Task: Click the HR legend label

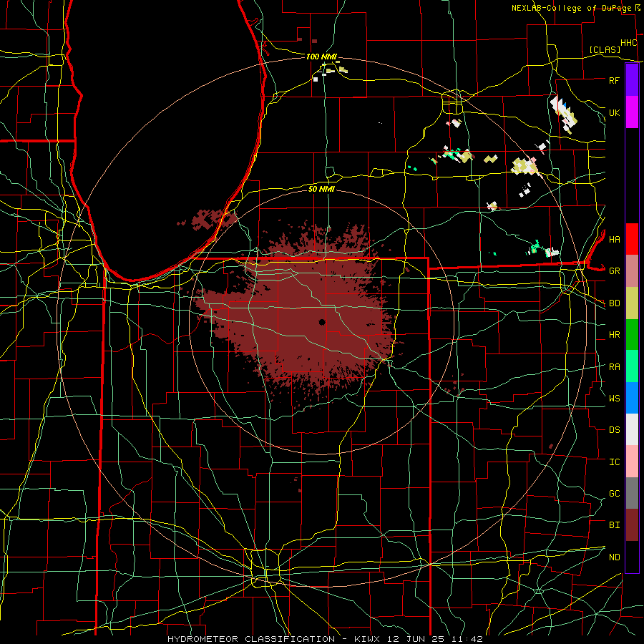Action: pyautogui.click(x=615, y=335)
